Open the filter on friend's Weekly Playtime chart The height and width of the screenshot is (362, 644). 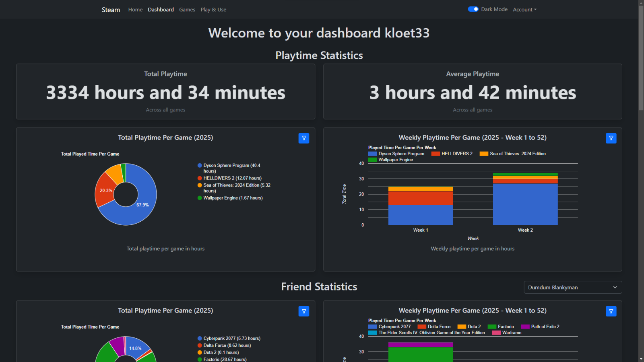click(611, 311)
